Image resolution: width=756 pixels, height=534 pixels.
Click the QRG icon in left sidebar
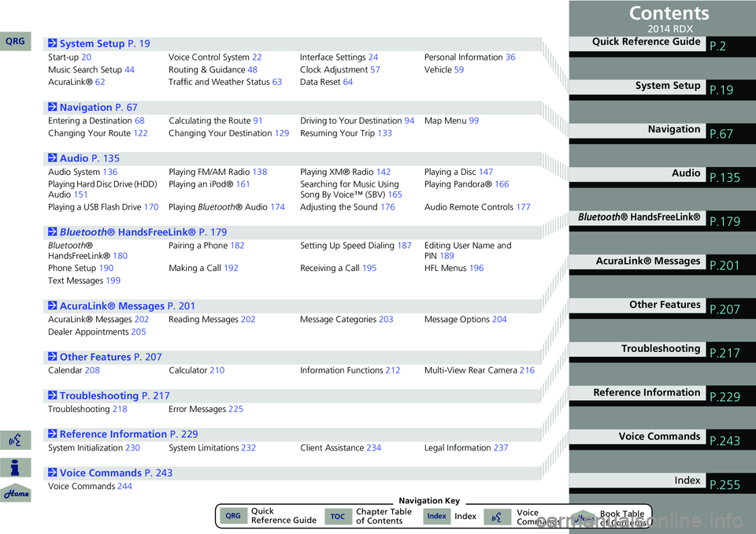click(16, 42)
